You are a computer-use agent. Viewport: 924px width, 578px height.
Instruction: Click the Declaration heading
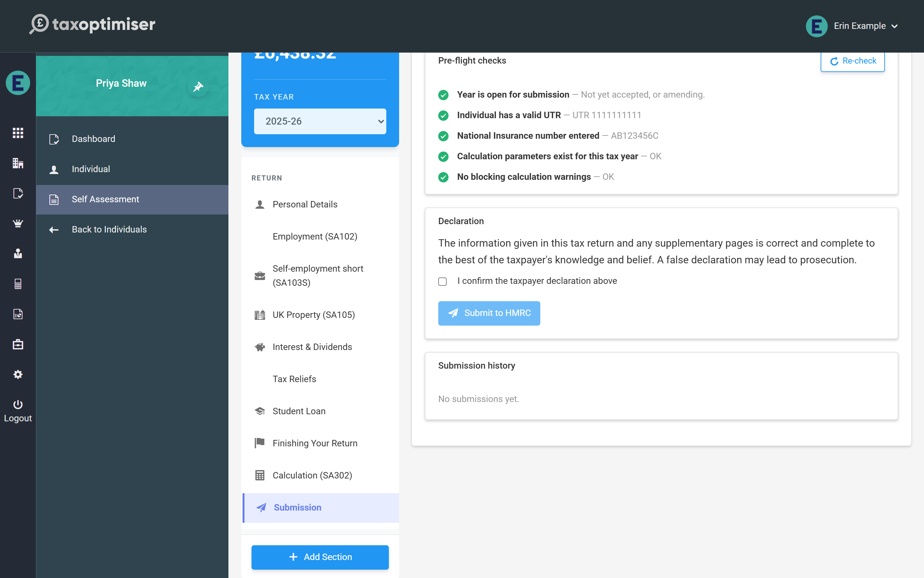click(461, 221)
